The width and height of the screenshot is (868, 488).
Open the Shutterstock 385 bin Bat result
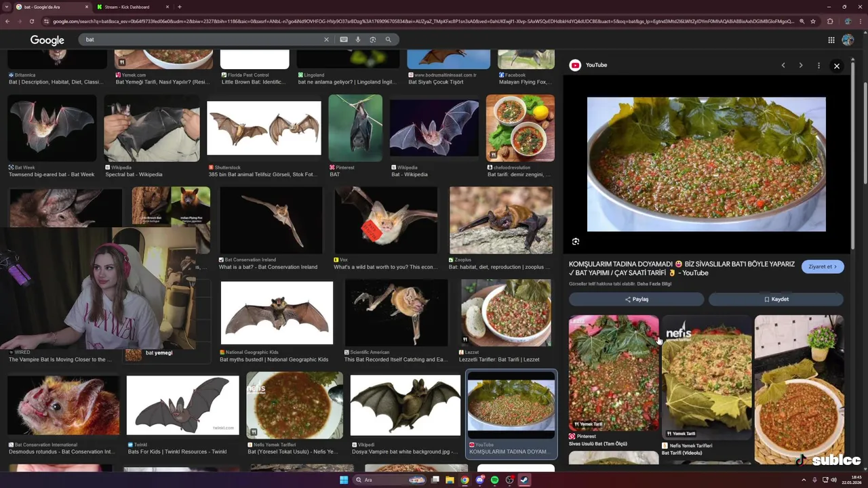[x=264, y=128]
